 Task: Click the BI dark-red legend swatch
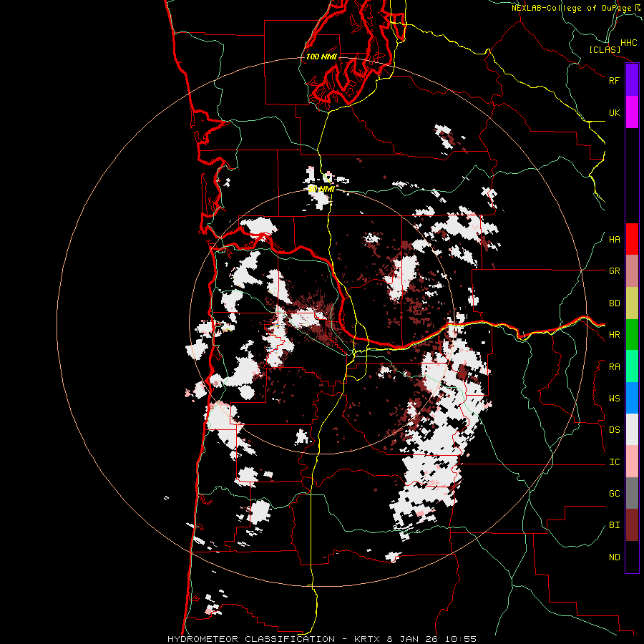pos(632,525)
